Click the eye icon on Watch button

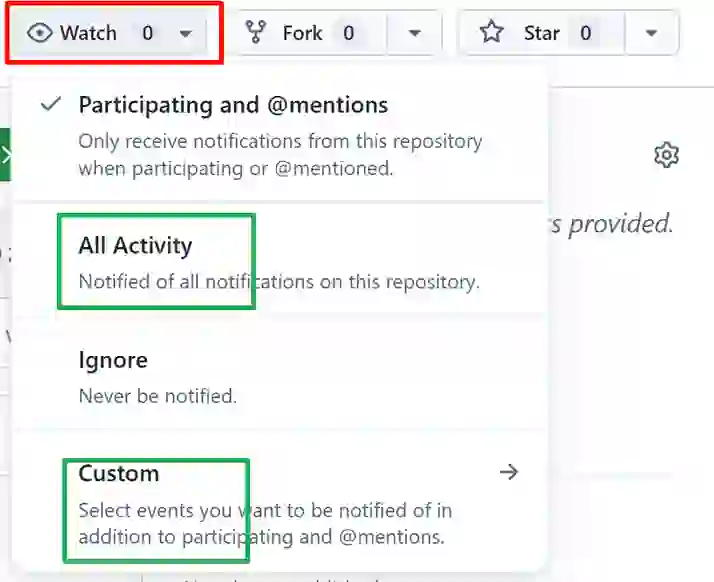40,33
